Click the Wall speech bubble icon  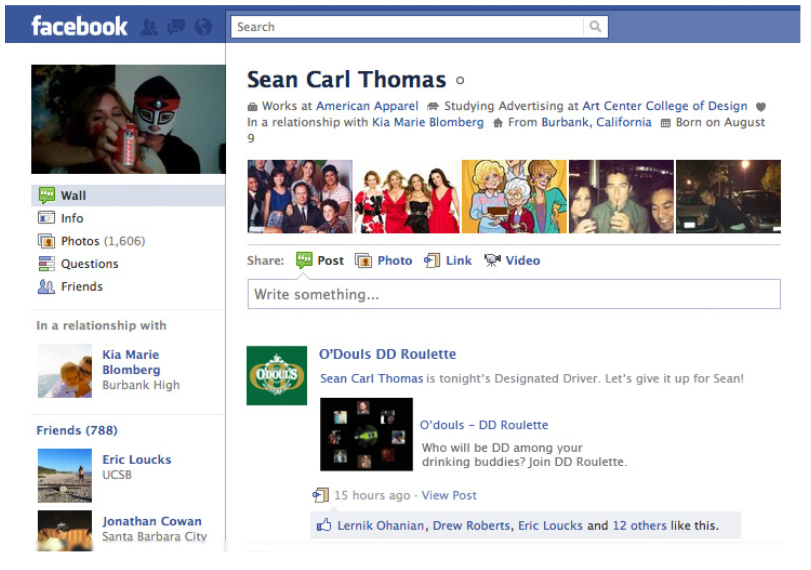[x=47, y=195]
